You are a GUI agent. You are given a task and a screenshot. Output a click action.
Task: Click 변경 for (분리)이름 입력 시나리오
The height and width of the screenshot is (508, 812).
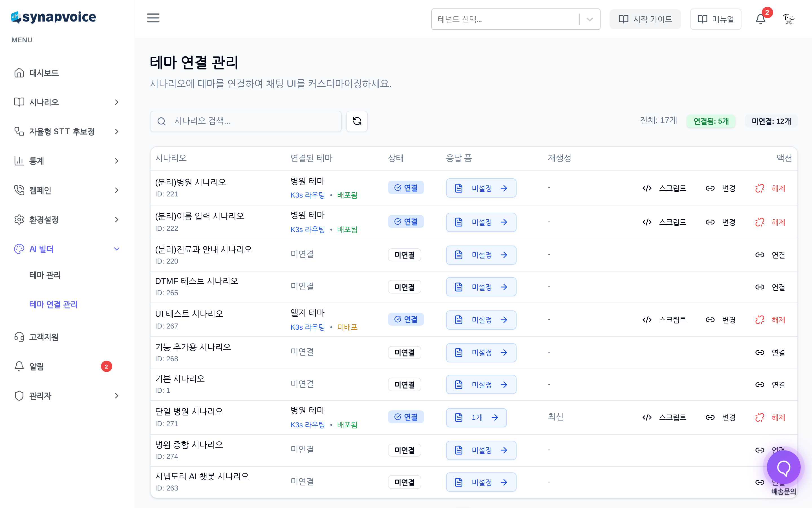[720, 222]
